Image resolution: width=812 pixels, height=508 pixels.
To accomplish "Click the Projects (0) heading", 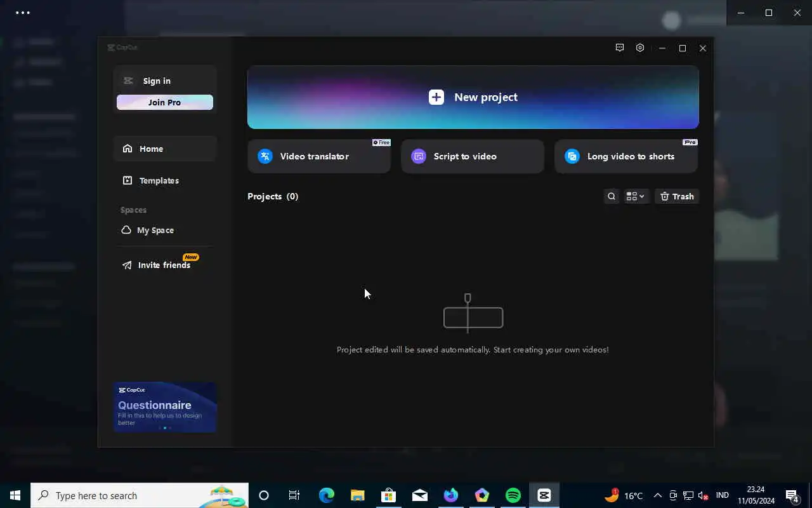I will pos(273,196).
